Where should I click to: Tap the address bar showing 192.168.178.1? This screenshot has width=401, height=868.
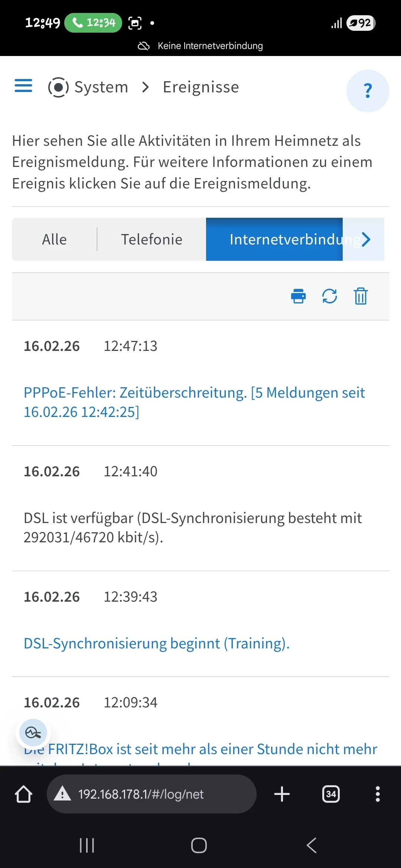151,794
